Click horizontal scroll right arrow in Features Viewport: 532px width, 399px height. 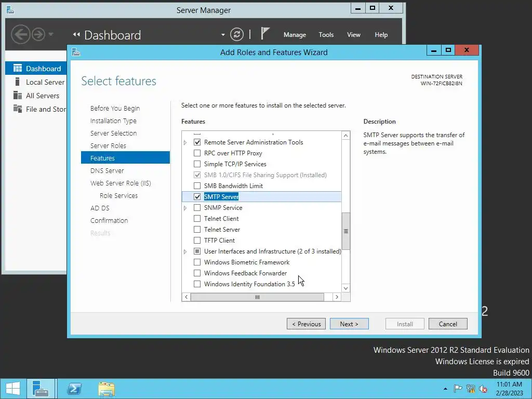(337, 297)
